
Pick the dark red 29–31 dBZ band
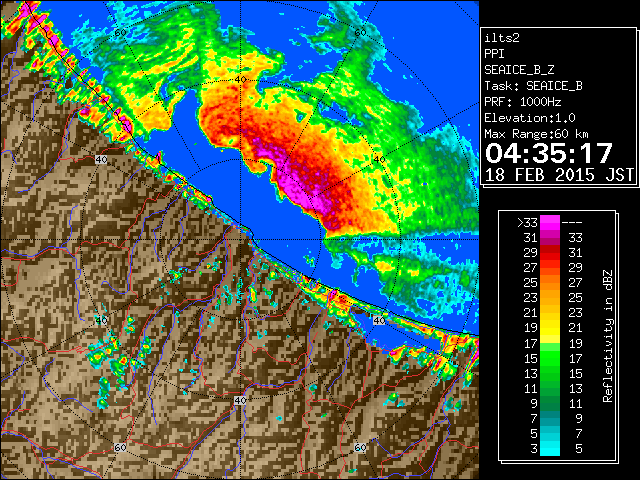click(x=550, y=252)
